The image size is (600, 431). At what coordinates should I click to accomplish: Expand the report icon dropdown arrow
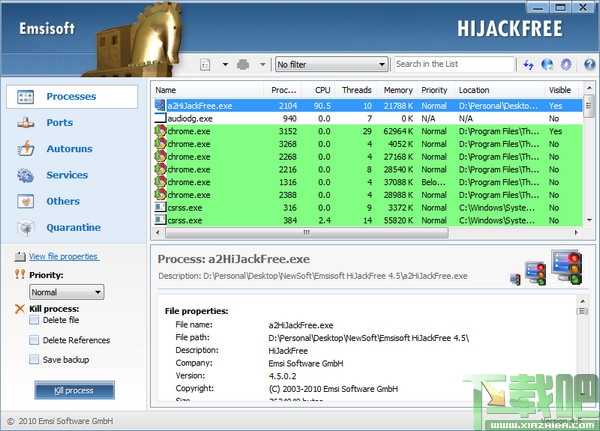click(x=225, y=64)
